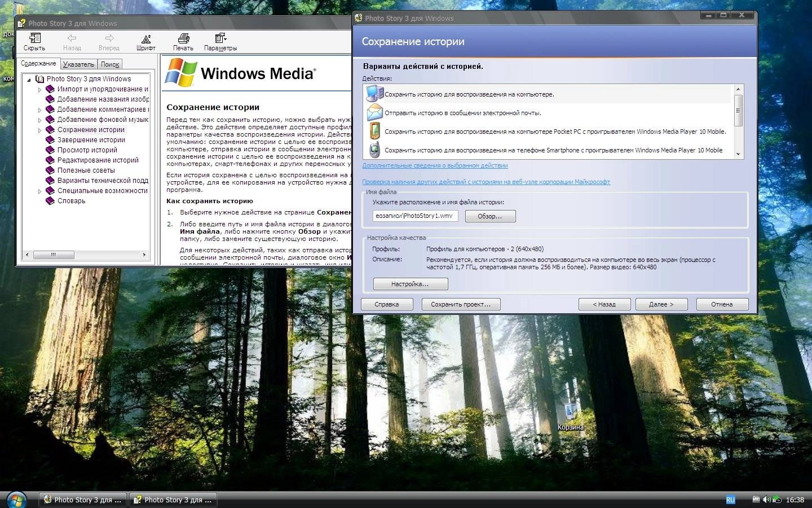Click book icon beside Добавление названия изображений
Screen dimensions: 812x508
click(x=50, y=99)
